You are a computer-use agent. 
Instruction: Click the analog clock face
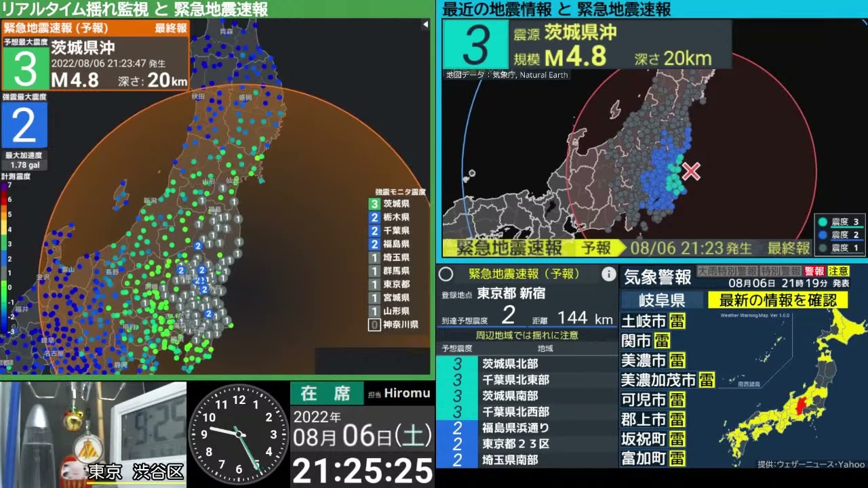click(238, 434)
